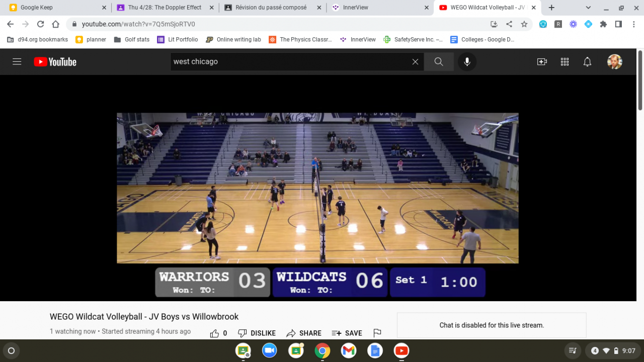Click on the volleyball video player
Screen dimensions: 644x362
pyautogui.click(x=317, y=188)
